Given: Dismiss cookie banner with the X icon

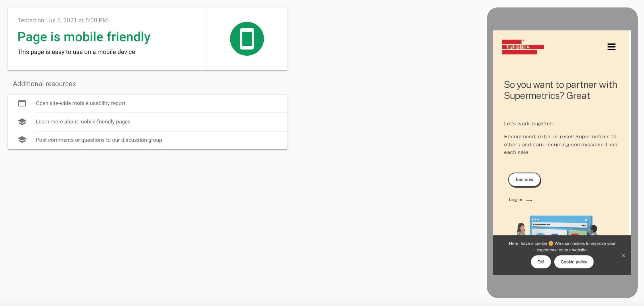Looking at the screenshot, I should [623, 255].
